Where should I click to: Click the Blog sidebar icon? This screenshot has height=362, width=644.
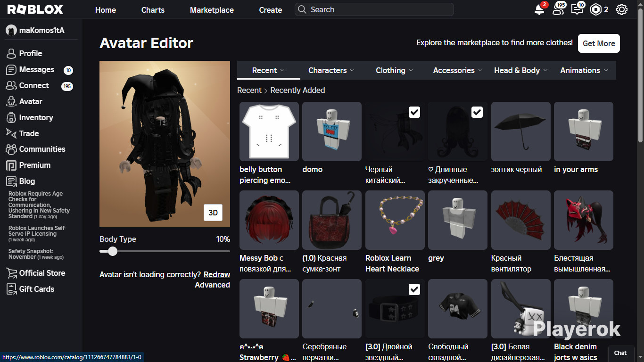click(x=11, y=181)
